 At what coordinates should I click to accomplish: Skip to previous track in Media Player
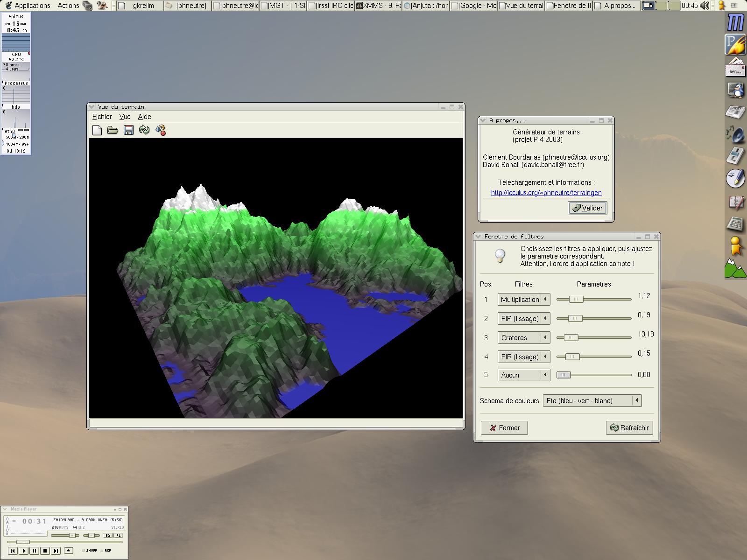coord(13,551)
